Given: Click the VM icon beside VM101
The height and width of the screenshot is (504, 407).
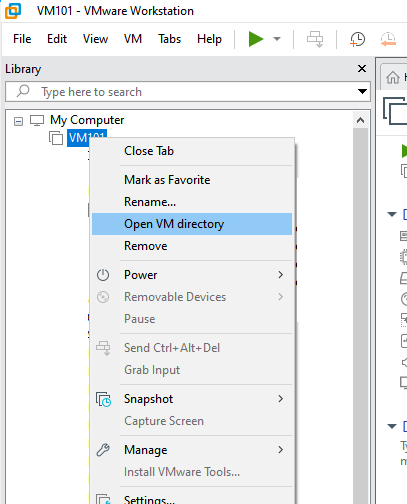Looking at the screenshot, I should [56, 138].
